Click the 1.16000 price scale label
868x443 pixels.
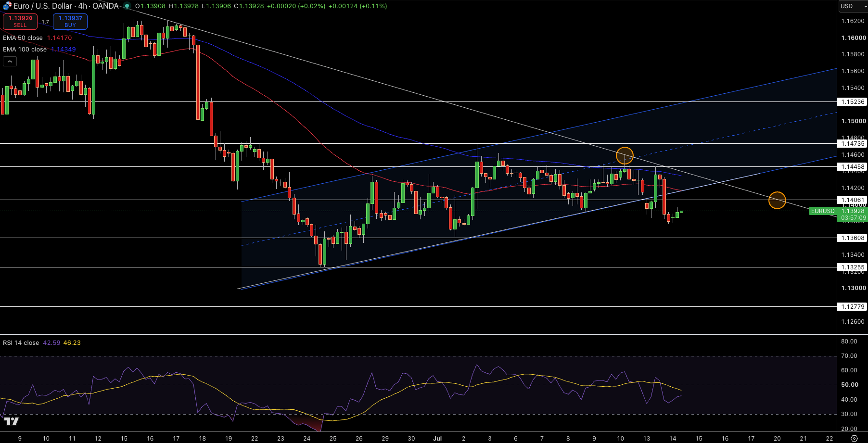[853, 38]
